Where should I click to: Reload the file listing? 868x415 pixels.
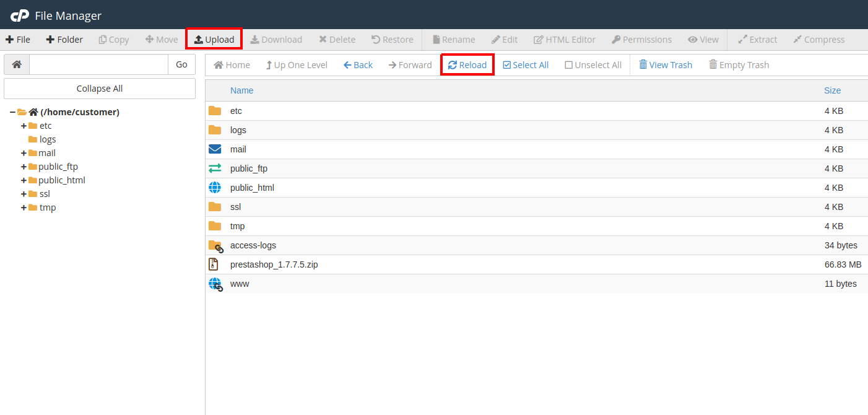(x=467, y=65)
